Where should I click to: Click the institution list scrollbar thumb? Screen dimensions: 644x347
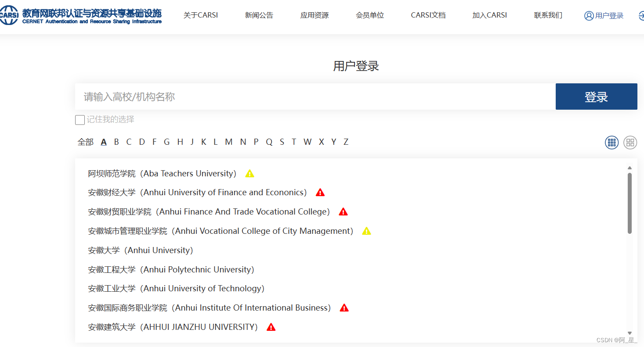[630, 203]
